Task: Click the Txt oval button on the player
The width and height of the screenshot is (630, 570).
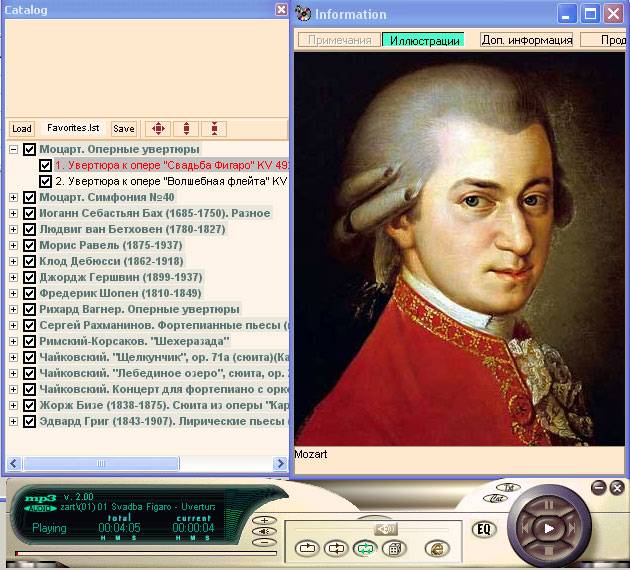Action: (x=508, y=488)
